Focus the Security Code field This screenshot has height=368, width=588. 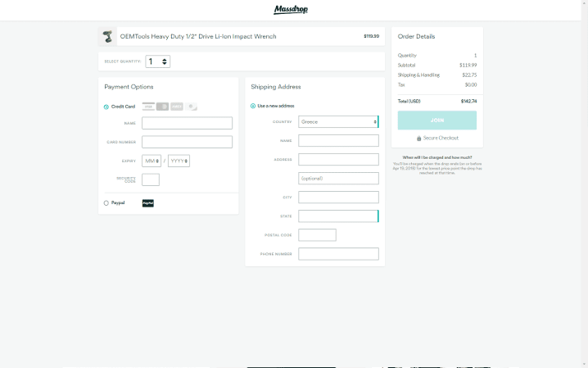(x=151, y=179)
